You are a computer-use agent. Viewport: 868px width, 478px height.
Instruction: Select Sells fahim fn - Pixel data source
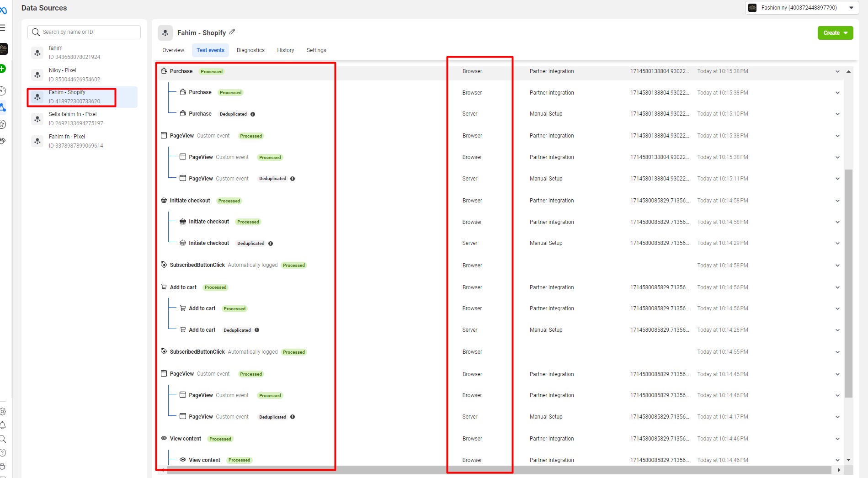coord(82,119)
